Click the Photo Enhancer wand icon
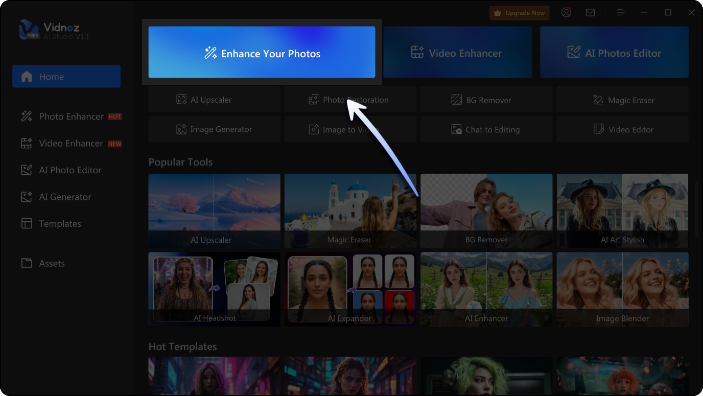The image size is (703, 396). pos(26,117)
